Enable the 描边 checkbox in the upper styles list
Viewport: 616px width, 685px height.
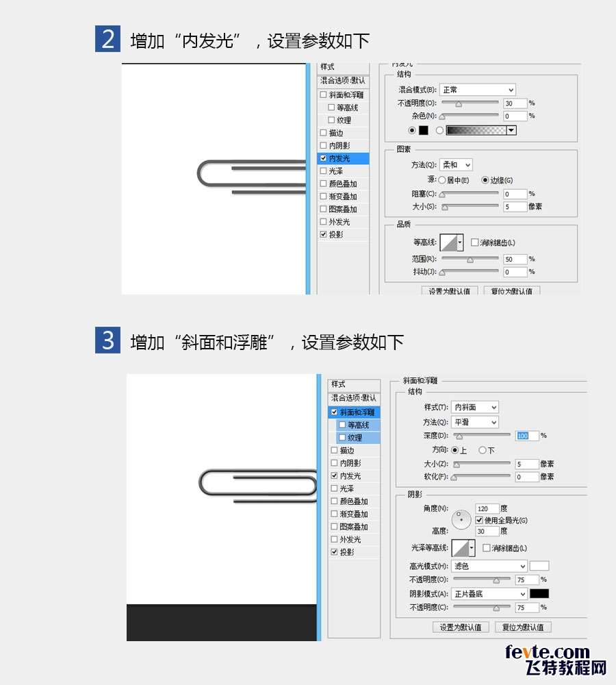[324, 133]
